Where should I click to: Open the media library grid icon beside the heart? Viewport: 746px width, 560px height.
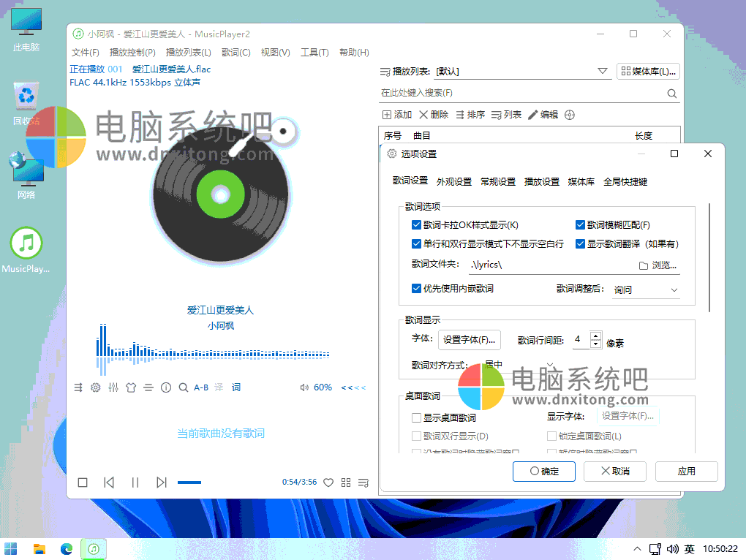[346, 483]
